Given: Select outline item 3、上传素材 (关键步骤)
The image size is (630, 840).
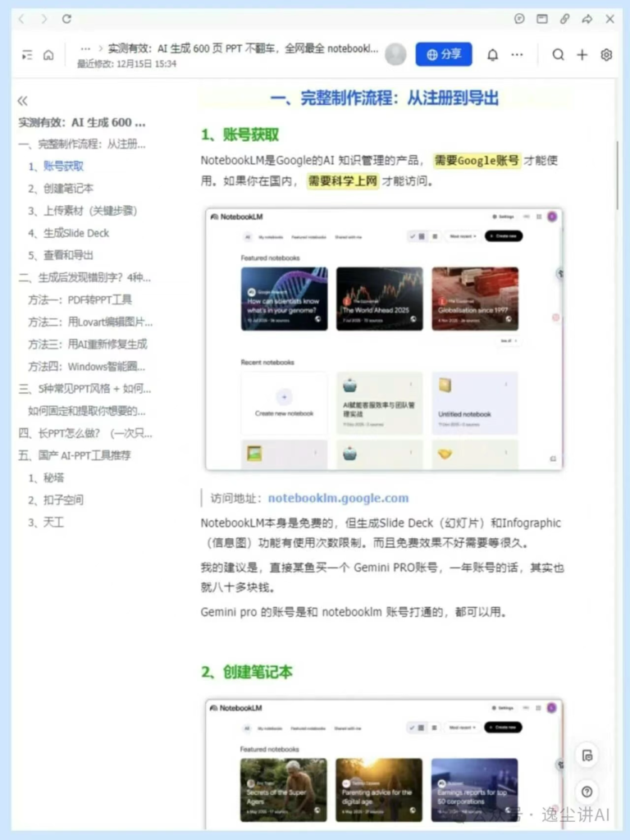Looking at the screenshot, I should tap(83, 211).
